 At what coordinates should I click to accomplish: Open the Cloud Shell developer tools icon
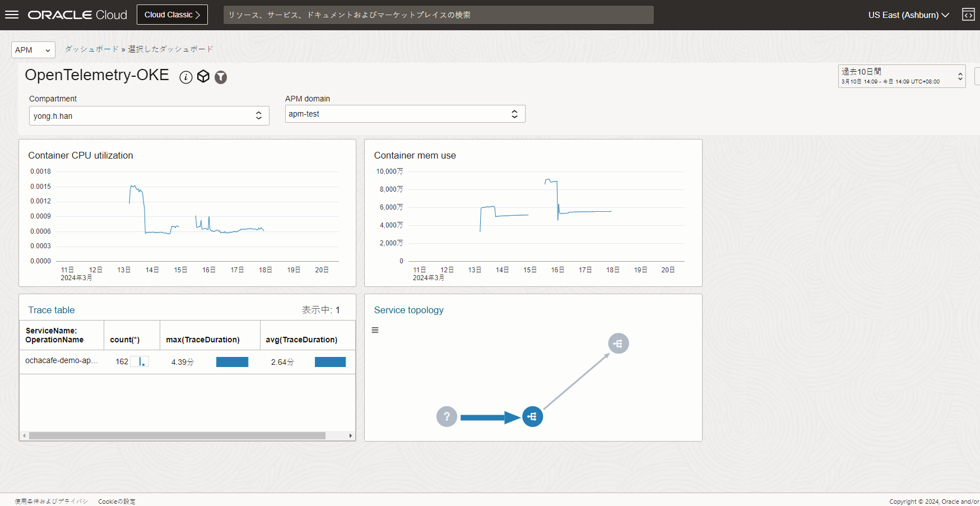(968, 15)
